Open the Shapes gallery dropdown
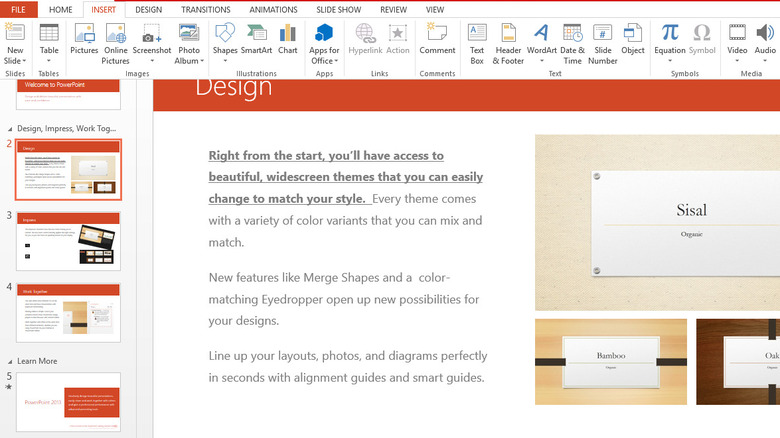The width and height of the screenshot is (780, 438). click(x=225, y=61)
